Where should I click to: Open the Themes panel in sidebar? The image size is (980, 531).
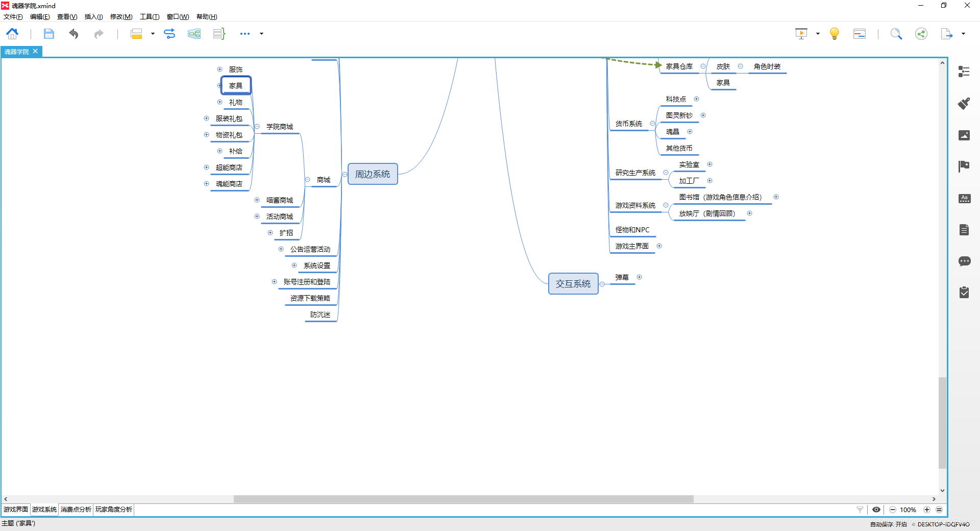(x=964, y=198)
